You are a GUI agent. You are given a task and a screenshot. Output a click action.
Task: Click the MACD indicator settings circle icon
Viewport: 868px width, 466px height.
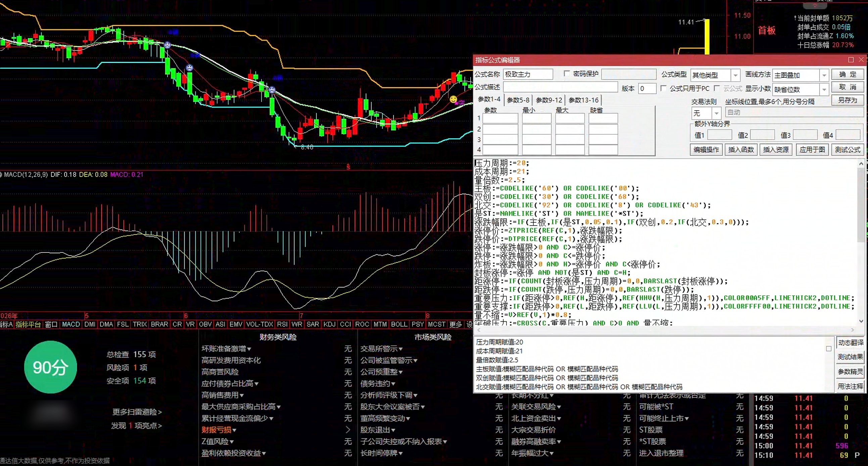point(1,175)
